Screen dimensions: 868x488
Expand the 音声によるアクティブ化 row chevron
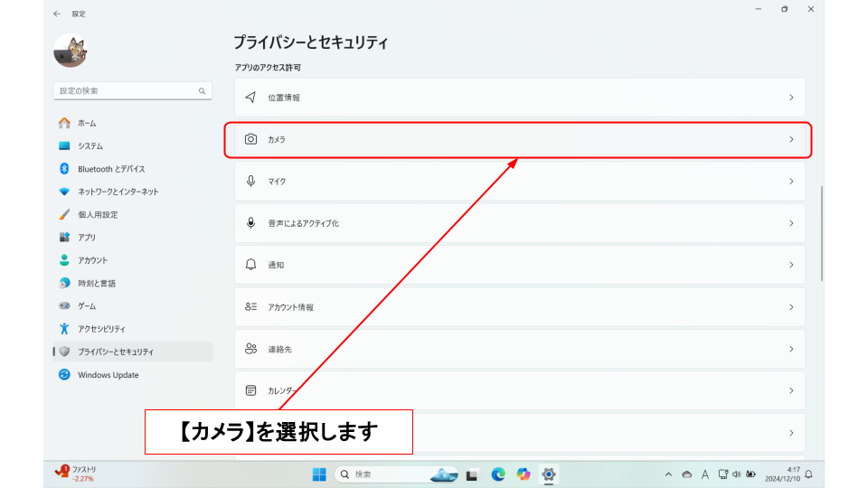coord(791,223)
